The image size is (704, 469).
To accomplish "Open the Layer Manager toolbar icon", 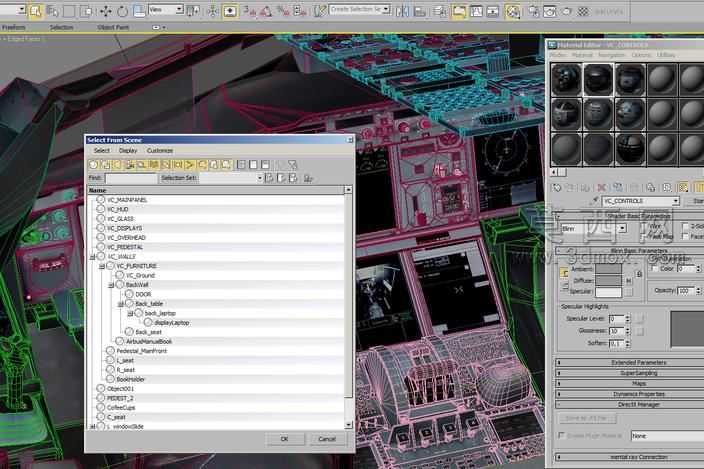I will pos(440,11).
